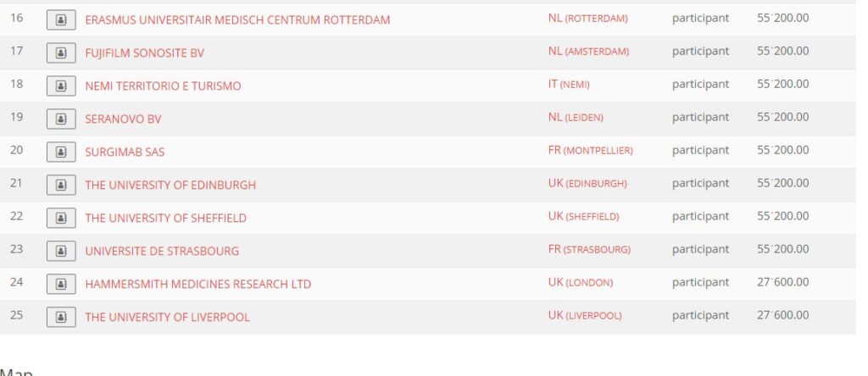Open contact icon for Hammersmith Medicines Research
This screenshot has width=868, height=376.
(61, 285)
